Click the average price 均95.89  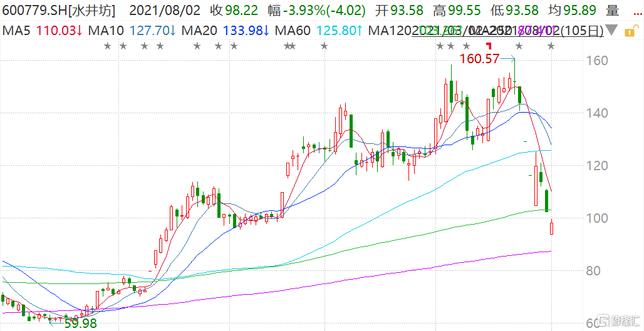[573, 10]
